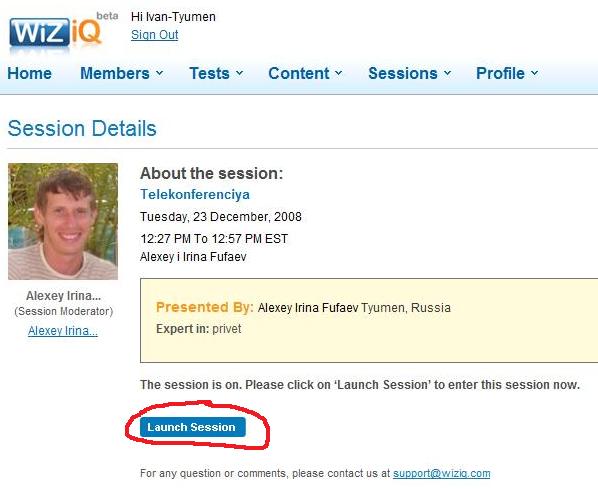Expand the Sessions dropdown arrow
Screen dimensions: 598x489
point(447,72)
